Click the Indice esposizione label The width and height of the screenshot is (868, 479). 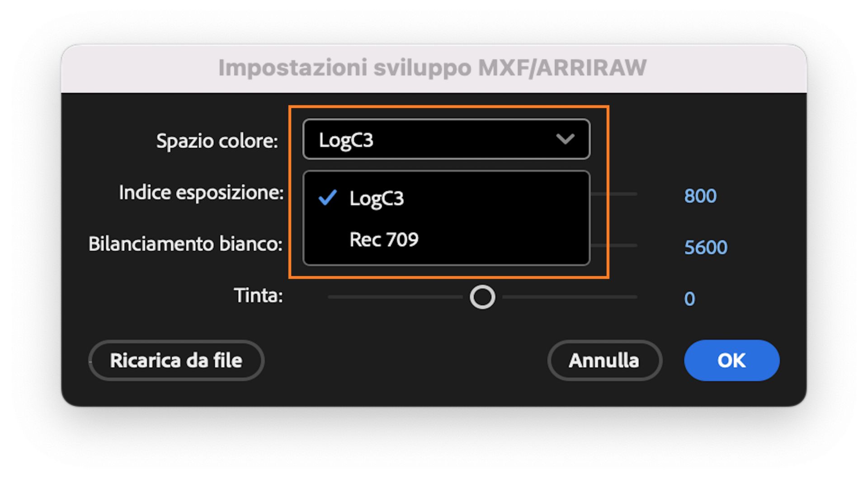[x=201, y=192]
